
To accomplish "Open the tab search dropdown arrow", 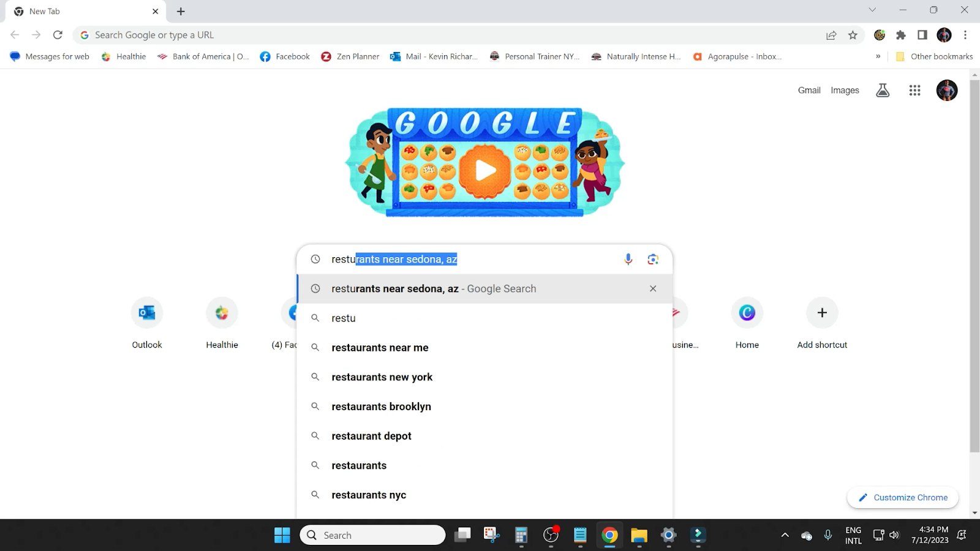I will point(872,10).
